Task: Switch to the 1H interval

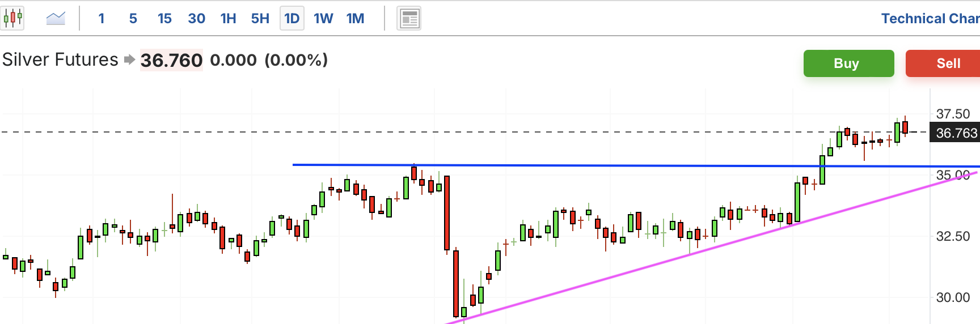Action: (229, 19)
